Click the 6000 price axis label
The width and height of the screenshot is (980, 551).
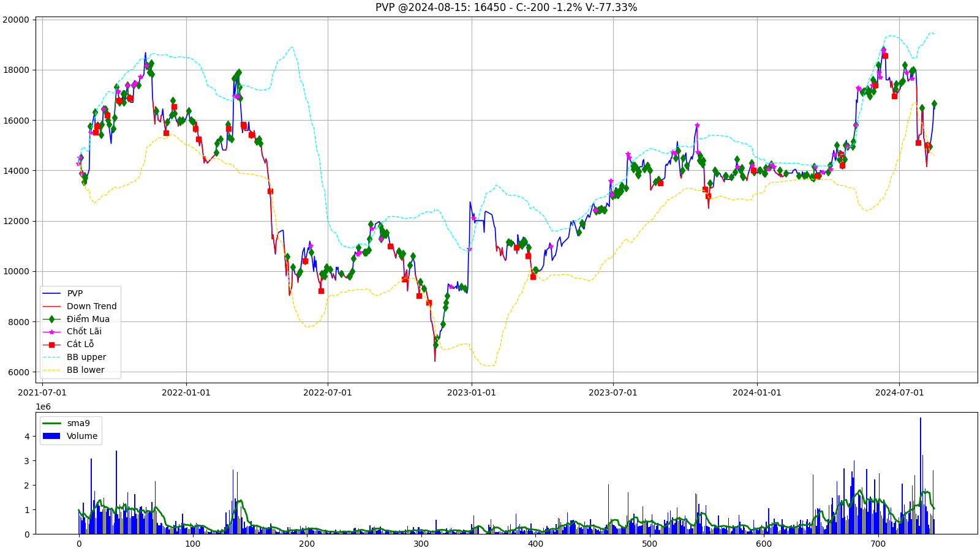[x=18, y=372]
